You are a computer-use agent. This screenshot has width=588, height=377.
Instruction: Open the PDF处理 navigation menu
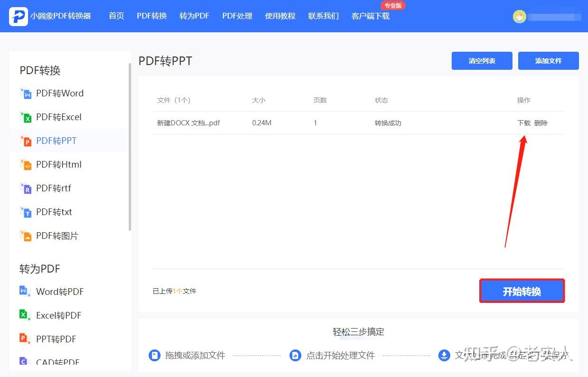click(237, 16)
